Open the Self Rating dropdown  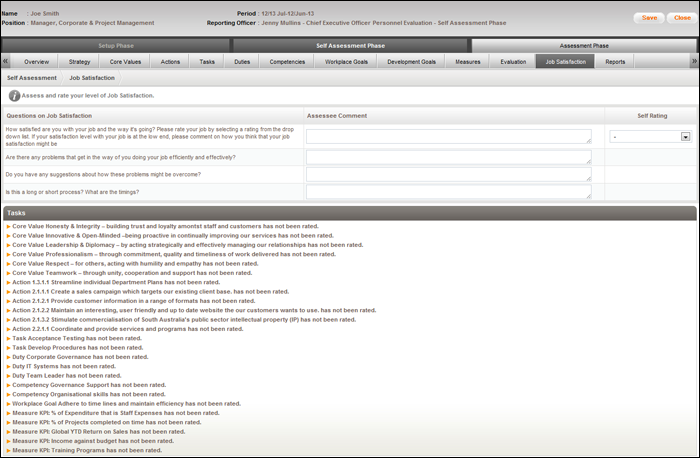[x=650, y=137]
